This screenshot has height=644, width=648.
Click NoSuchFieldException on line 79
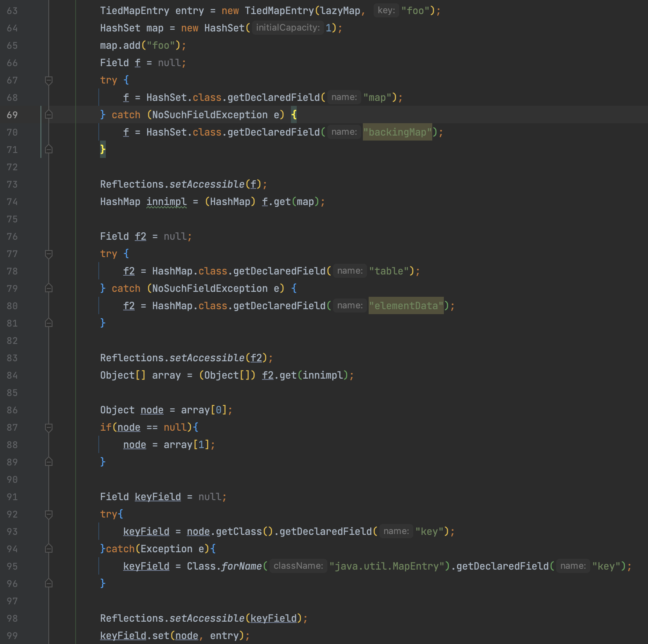210,289
